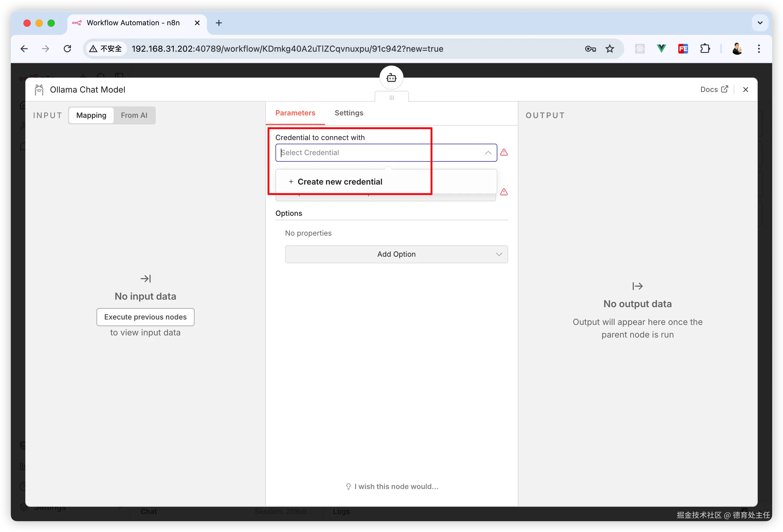Switch to the Settings tab
Viewport: 783px width, 532px height.
tap(349, 113)
